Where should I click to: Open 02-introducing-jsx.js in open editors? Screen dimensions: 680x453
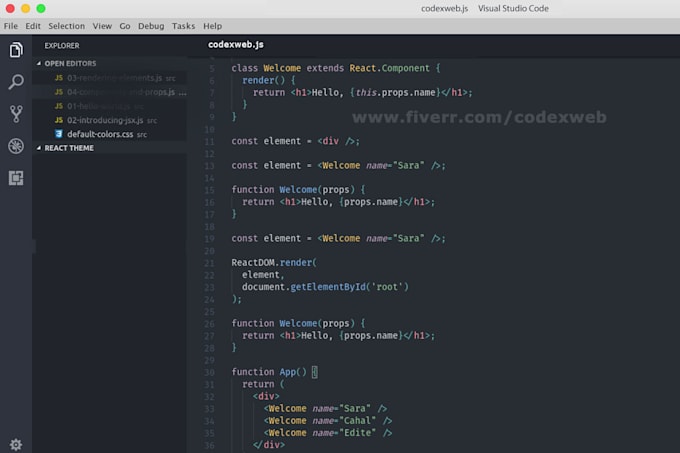[x=111, y=120]
